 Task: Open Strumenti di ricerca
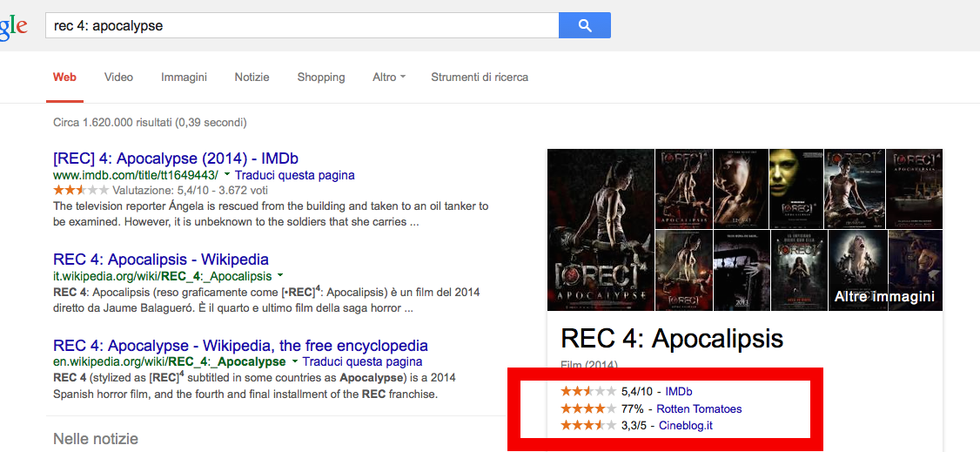click(480, 77)
